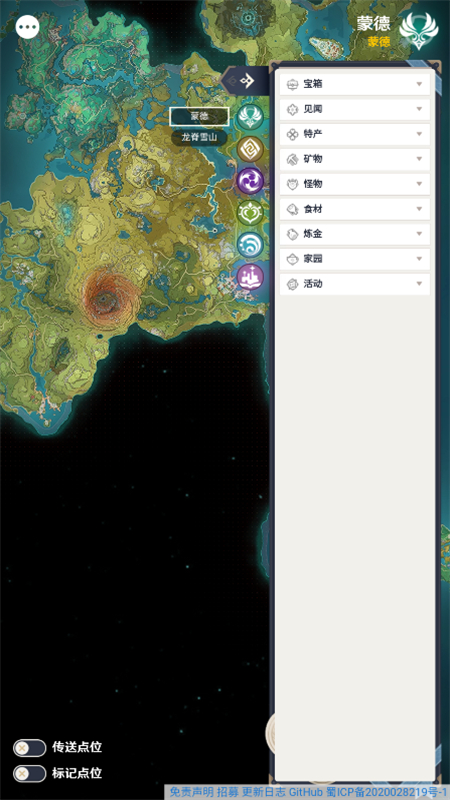Click the ore icon beside 矿物
Screen dimensions: 450x800
click(x=292, y=159)
